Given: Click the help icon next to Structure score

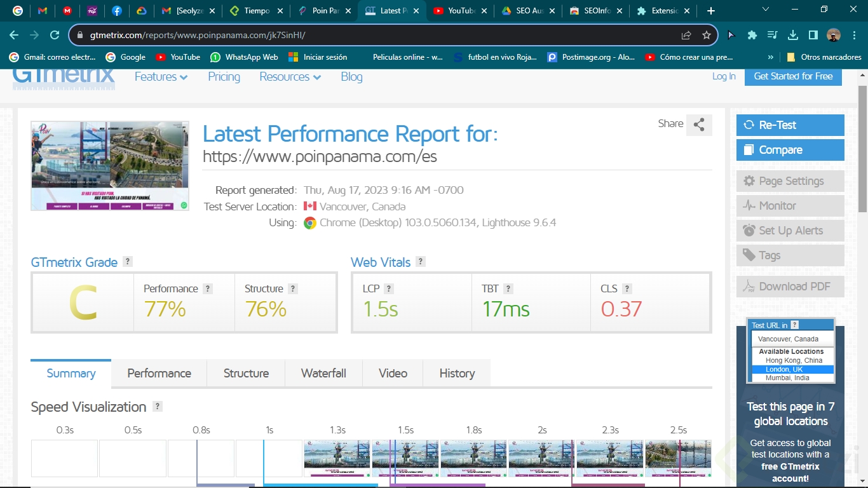Looking at the screenshot, I should pyautogui.click(x=293, y=288).
